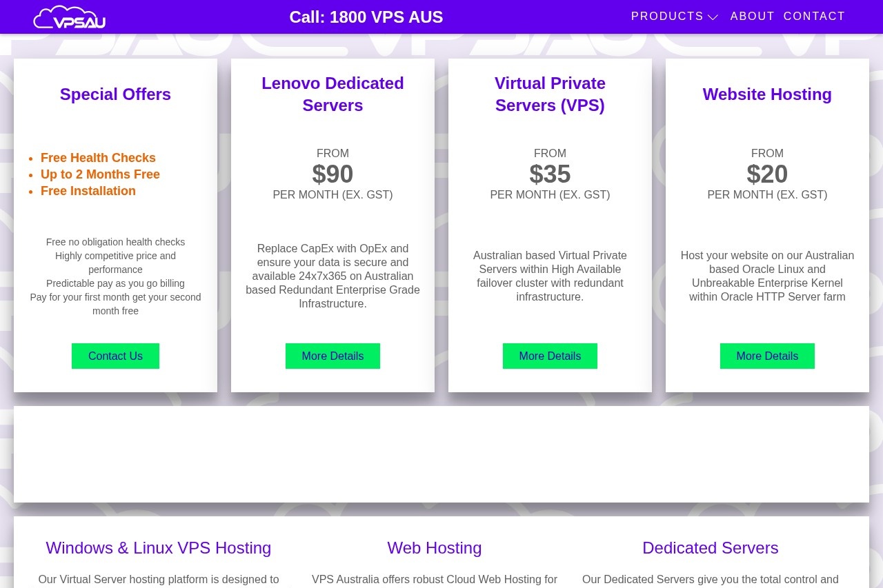Click the Virtual Private Servers (VPS) heading
This screenshot has width=883, height=588.
tap(550, 94)
